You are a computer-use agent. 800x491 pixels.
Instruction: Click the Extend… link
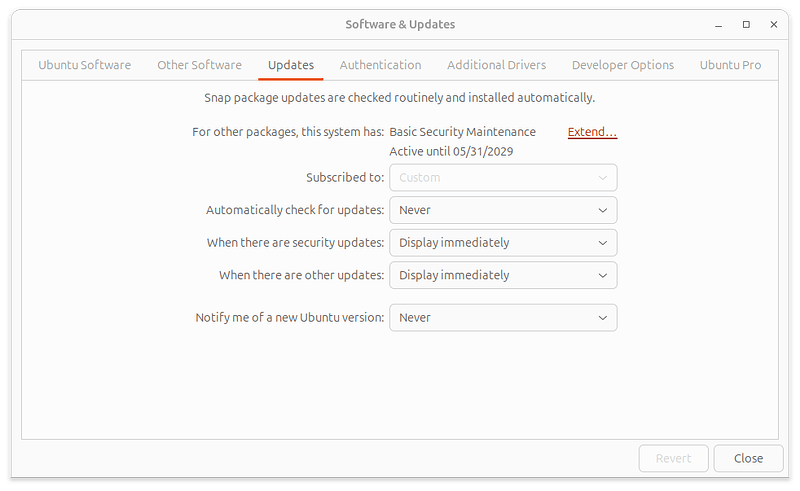tap(592, 132)
